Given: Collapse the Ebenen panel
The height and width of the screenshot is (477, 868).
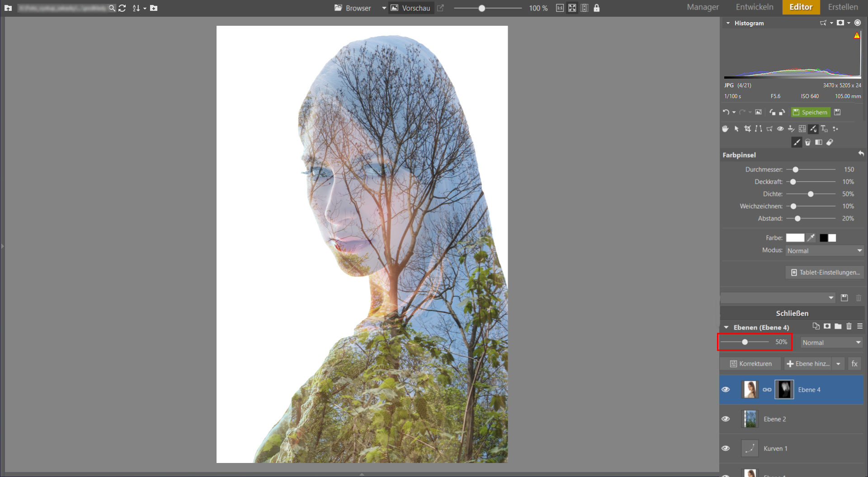Looking at the screenshot, I should [726, 327].
